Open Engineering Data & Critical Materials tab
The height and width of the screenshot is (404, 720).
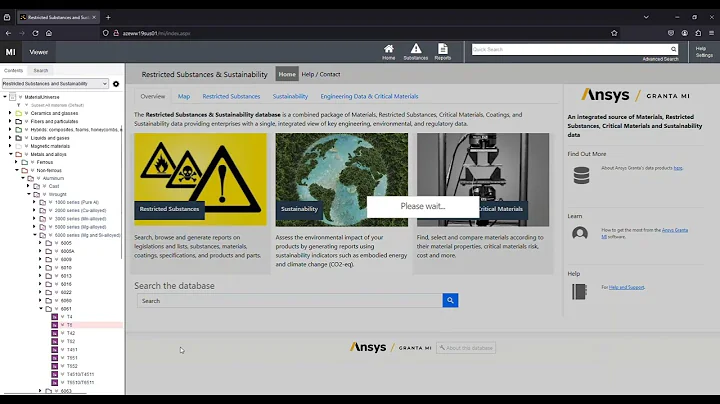pos(369,96)
